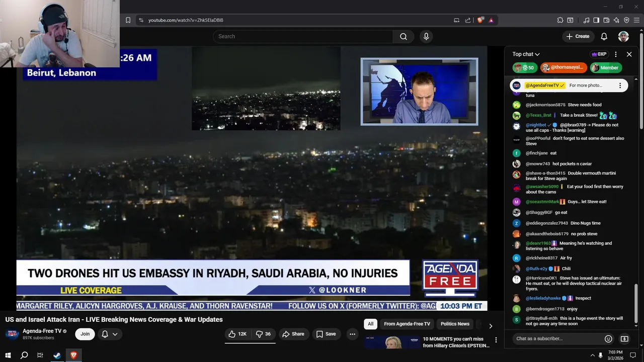The image size is (644, 362).
Task: Dislike the video with thumbs down
Action: point(263,334)
